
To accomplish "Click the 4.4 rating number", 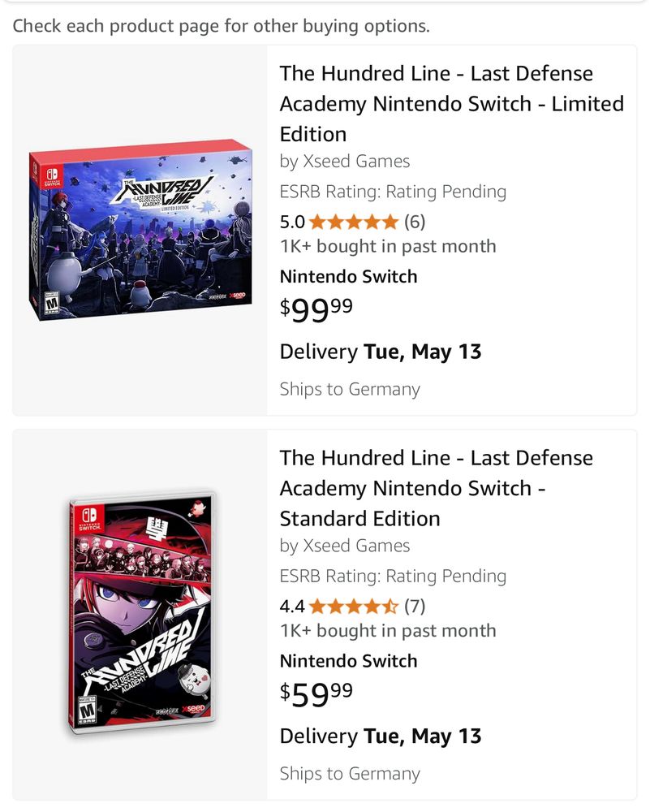I will click(292, 606).
